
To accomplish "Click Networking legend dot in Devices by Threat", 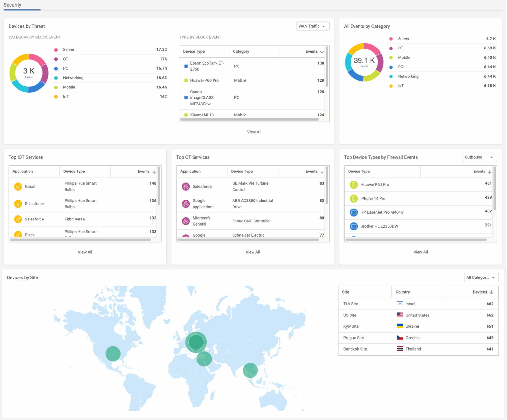I will 56,78.
